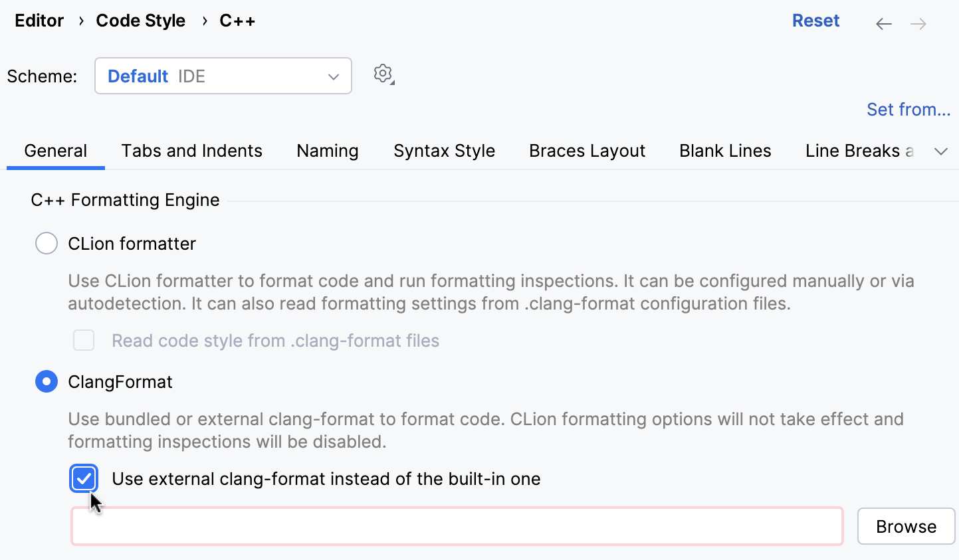The height and width of the screenshot is (560, 959).
Task: Click the 'Set from...' link
Action: (908, 110)
